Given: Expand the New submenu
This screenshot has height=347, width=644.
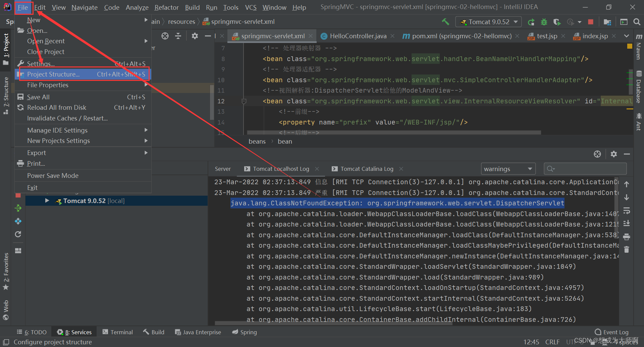Looking at the screenshot, I should [x=83, y=20].
